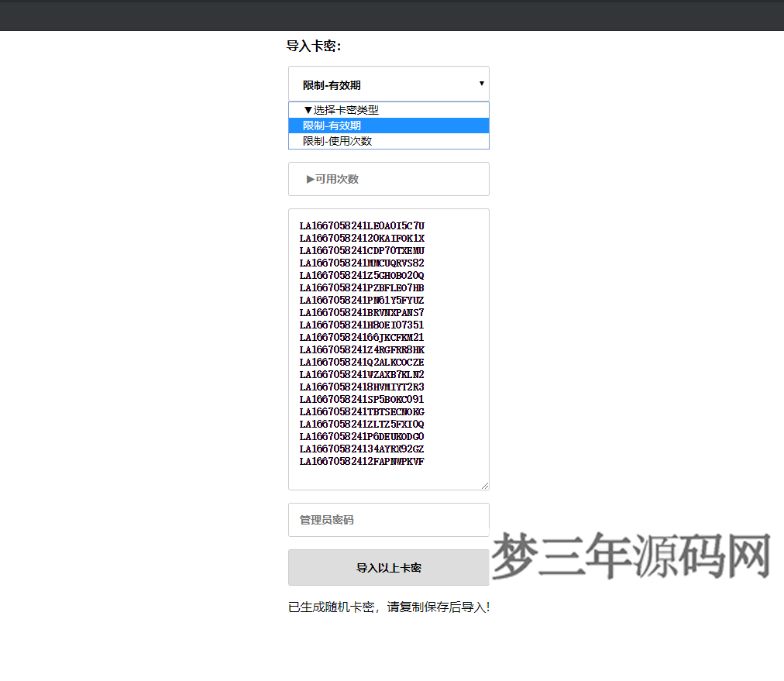Expand the 可用次数 section
784x681 pixels.
point(387,179)
